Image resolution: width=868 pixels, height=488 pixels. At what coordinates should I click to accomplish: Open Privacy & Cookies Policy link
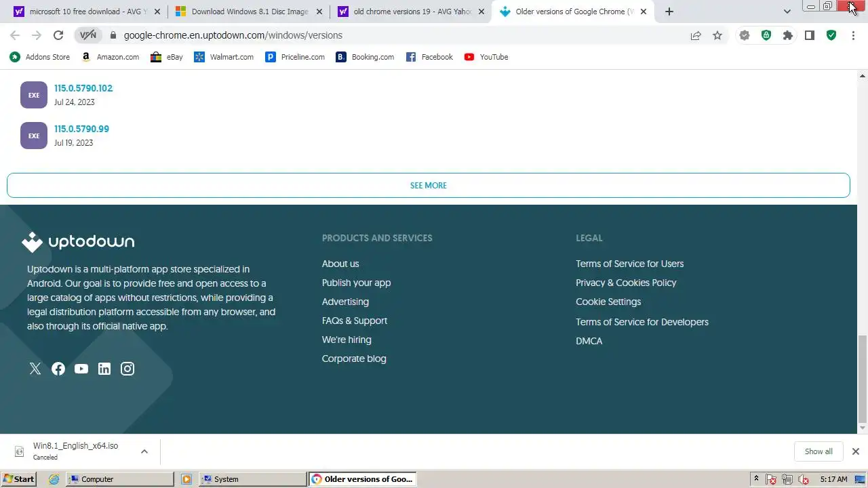626,283
